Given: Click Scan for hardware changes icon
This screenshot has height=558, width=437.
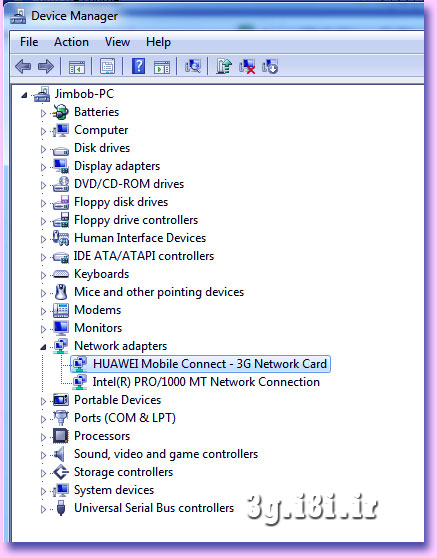Looking at the screenshot, I should tap(193, 66).
